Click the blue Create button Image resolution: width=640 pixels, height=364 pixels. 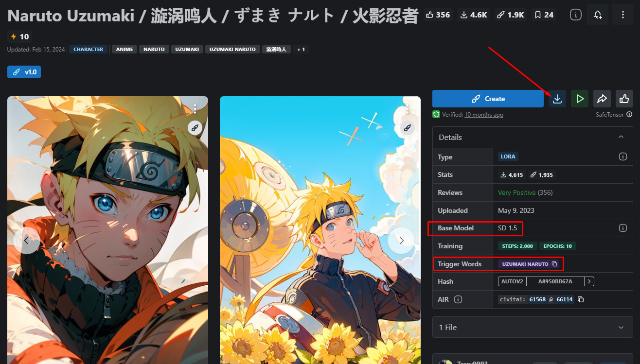click(x=488, y=99)
